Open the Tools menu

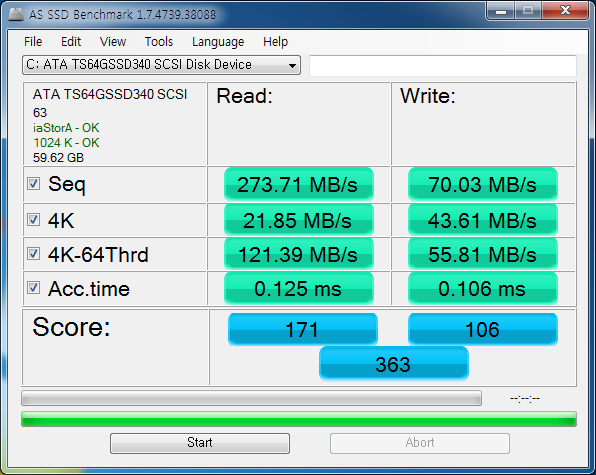[x=159, y=41]
